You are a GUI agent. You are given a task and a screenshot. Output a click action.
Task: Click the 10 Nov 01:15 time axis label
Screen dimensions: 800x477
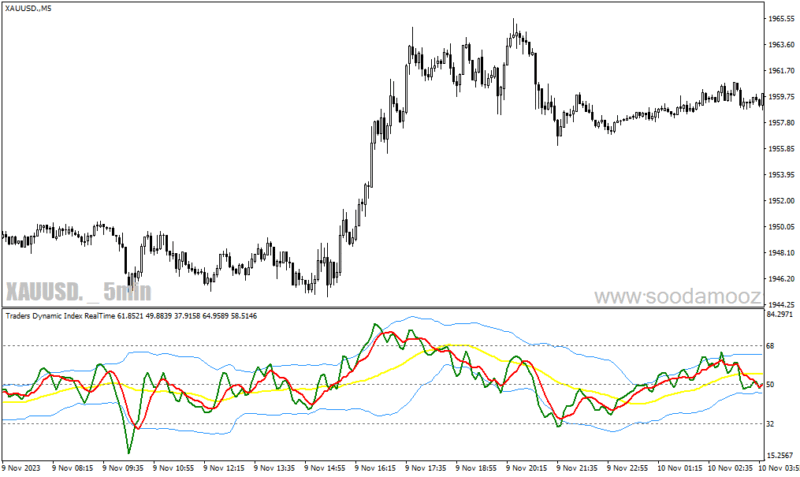(680, 467)
